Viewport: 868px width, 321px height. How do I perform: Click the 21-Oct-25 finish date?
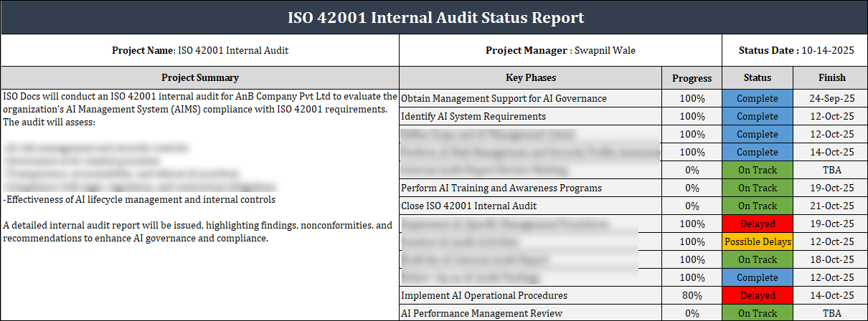pos(831,206)
